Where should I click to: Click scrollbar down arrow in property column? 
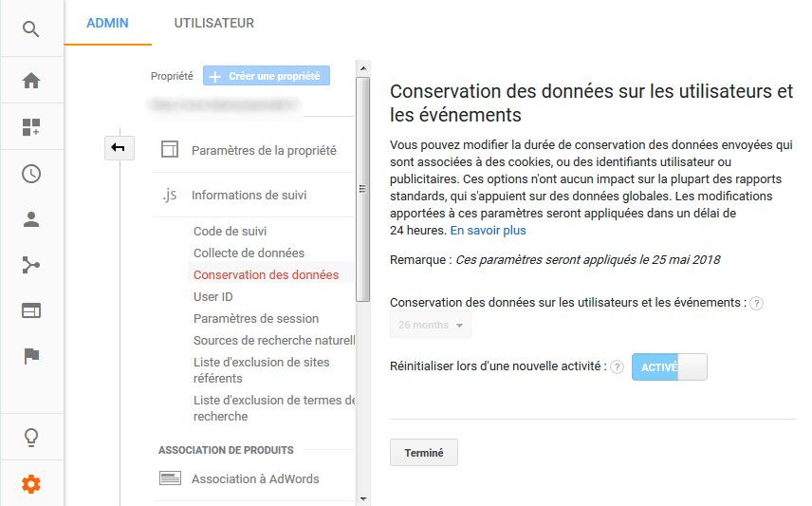tap(363, 498)
